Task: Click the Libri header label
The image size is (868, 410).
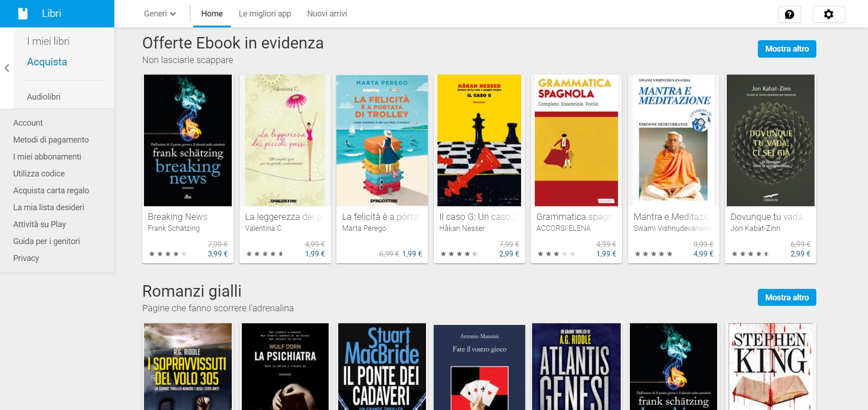Action: coord(52,14)
